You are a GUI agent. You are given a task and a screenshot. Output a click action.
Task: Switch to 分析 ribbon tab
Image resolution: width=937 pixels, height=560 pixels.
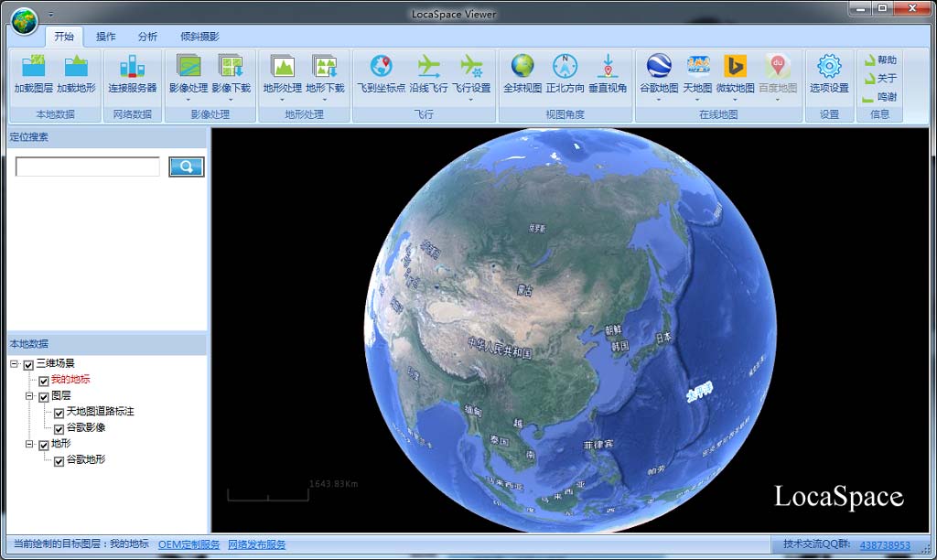(147, 37)
